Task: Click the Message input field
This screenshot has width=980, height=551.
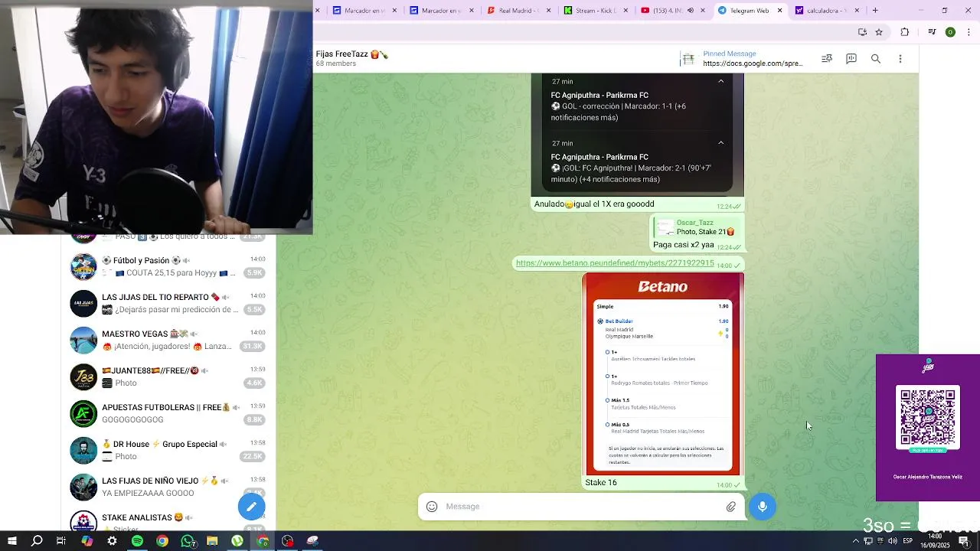Action: 581,507
